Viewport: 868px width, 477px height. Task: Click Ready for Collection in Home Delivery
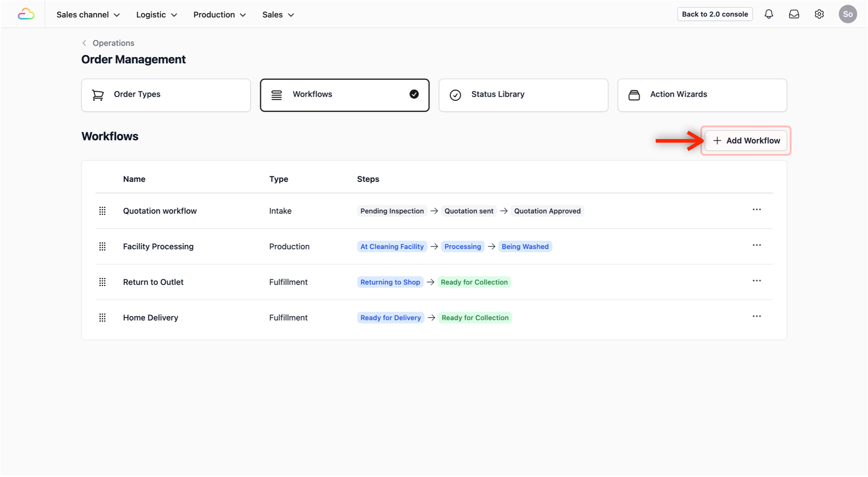(475, 318)
